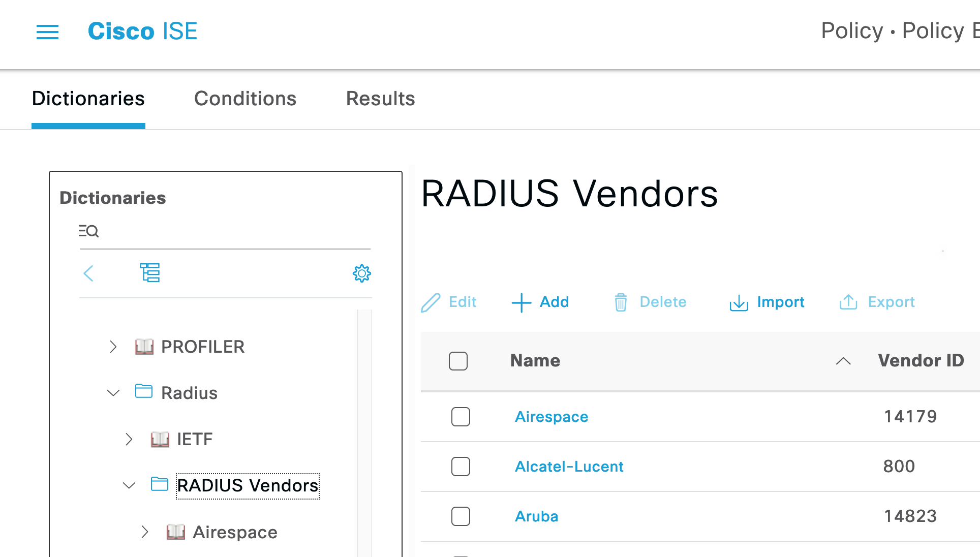Screen dimensions: 980x557
Task: Check the Aruba row checkbox
Action: 460,516
